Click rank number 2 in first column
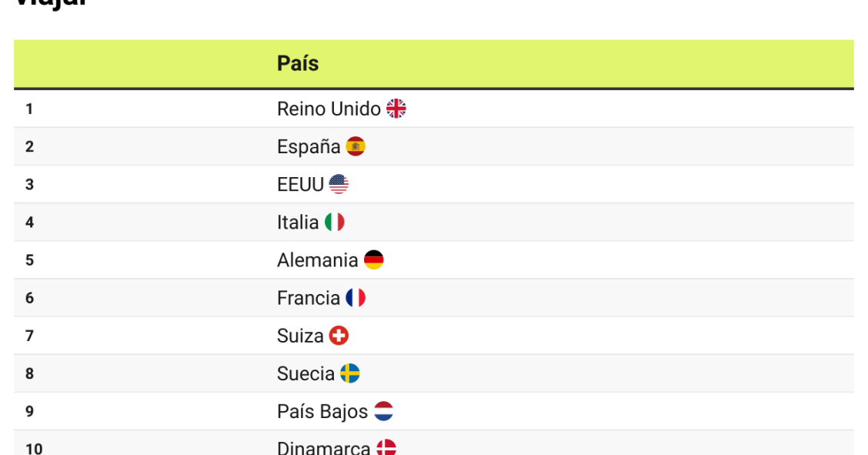 pyautogui.click(x=30, y=147)
